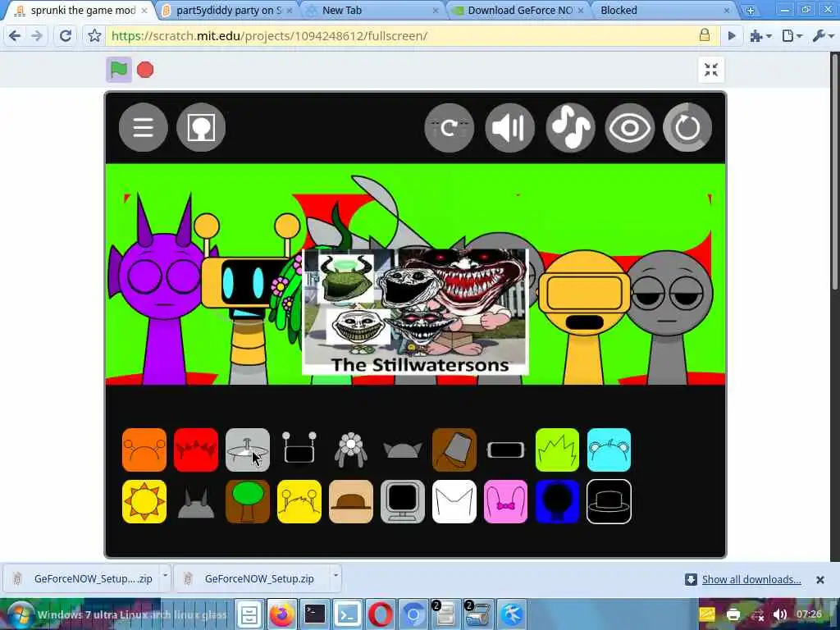Select the gray cymbal character icon
The image size is (840, 630).
248,450
